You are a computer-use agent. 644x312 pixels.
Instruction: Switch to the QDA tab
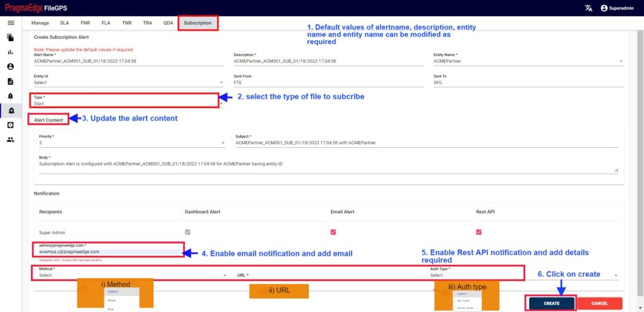pos(168,23)
